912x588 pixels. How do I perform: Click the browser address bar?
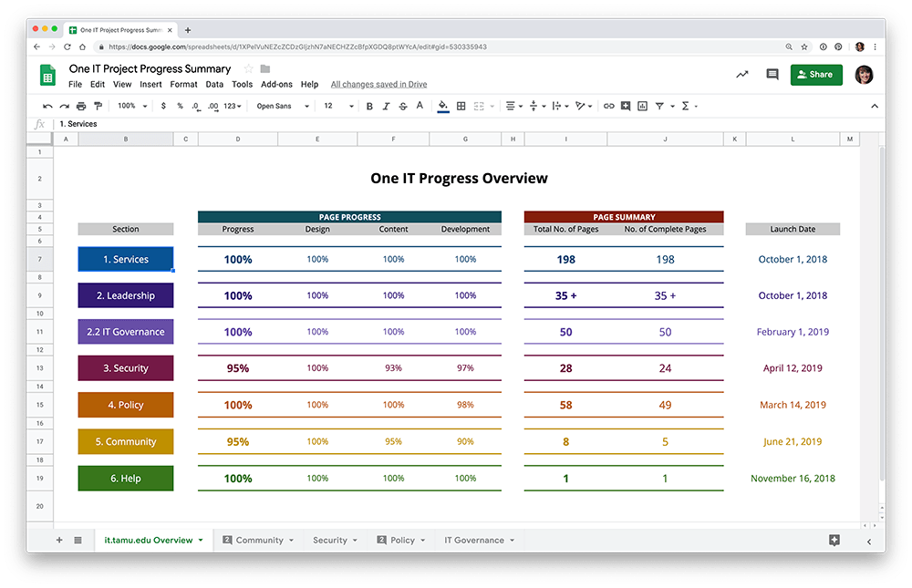point(442,46)
